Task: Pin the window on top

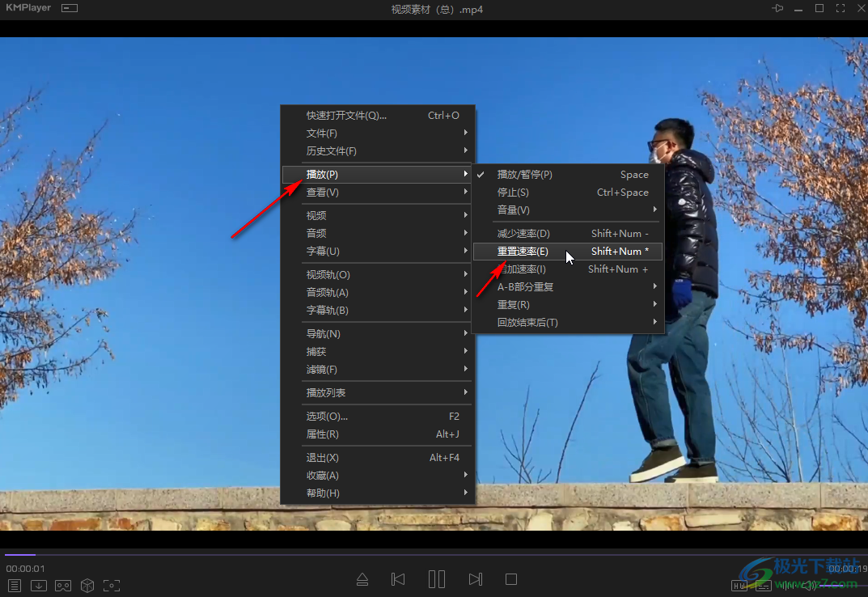Action: [x=777, y=8]
